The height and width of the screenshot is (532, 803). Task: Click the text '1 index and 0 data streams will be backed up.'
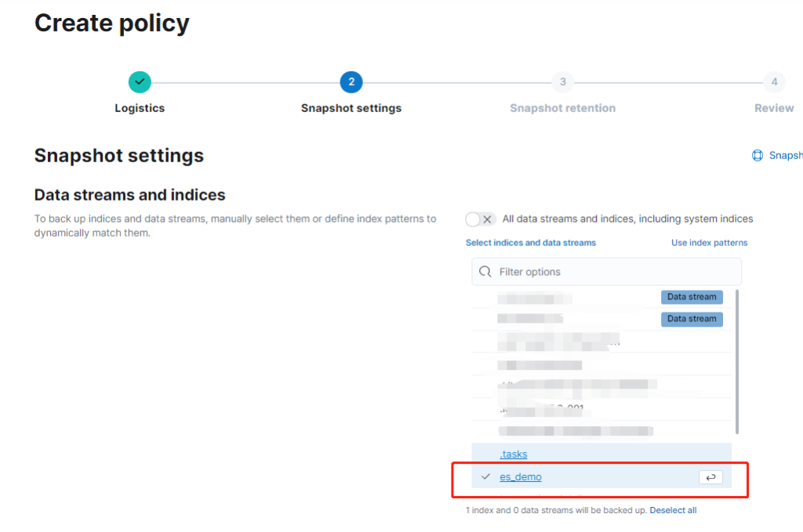click(556, 511)
